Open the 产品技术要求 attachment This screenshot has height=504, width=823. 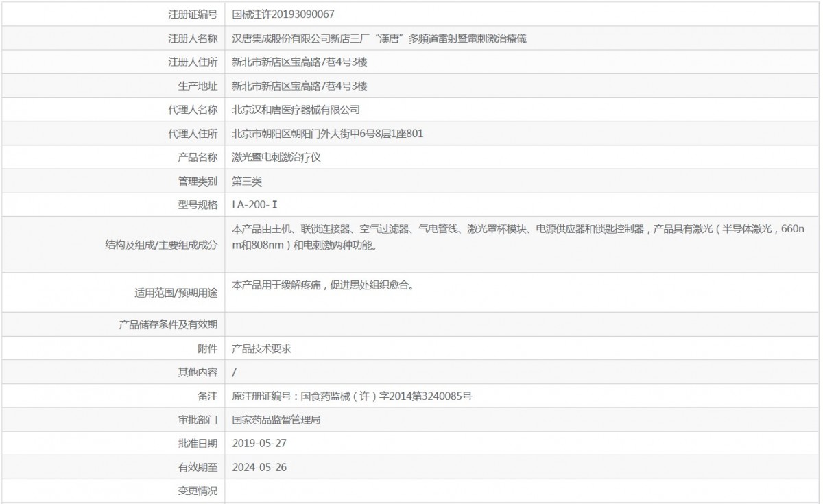tap(262, 348)
